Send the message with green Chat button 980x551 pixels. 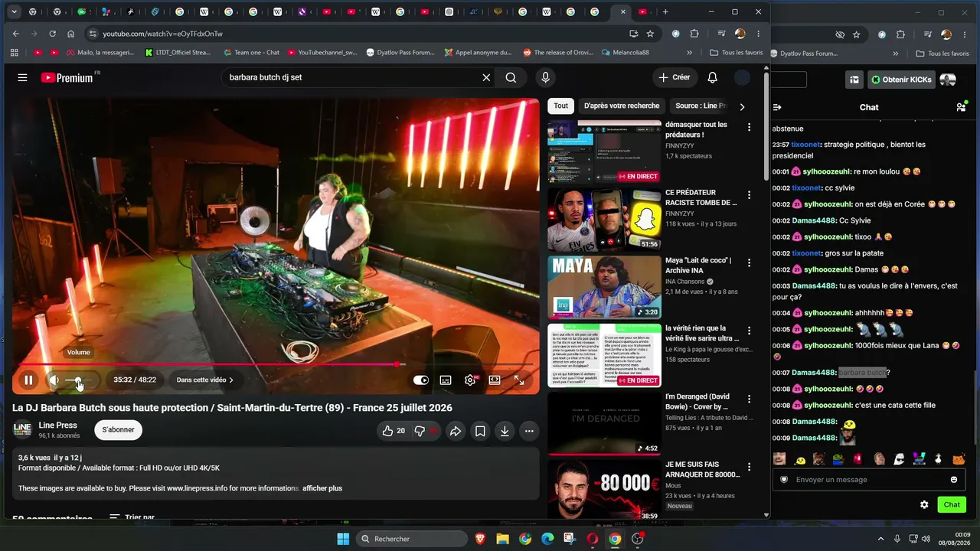coord(952,505)
